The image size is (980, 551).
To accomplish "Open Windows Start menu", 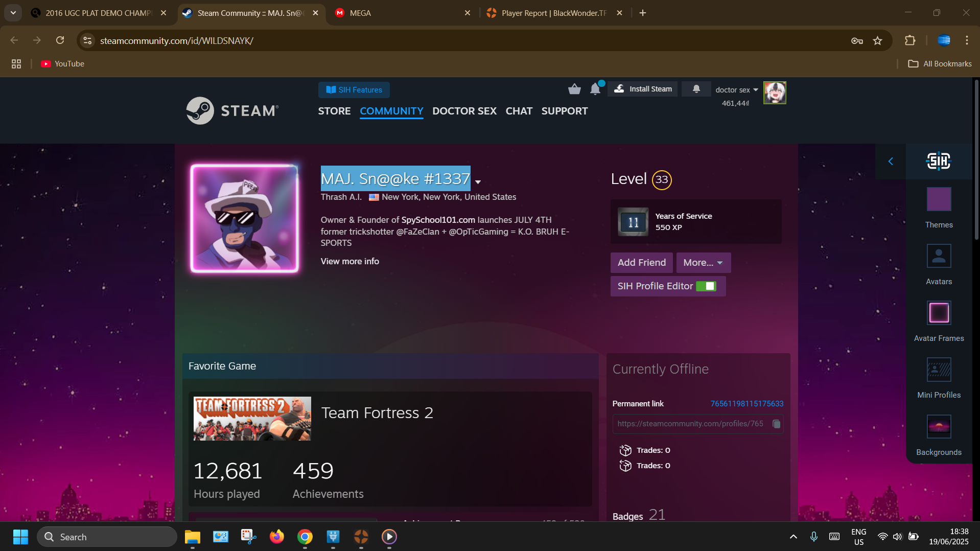I will (20, 537).
